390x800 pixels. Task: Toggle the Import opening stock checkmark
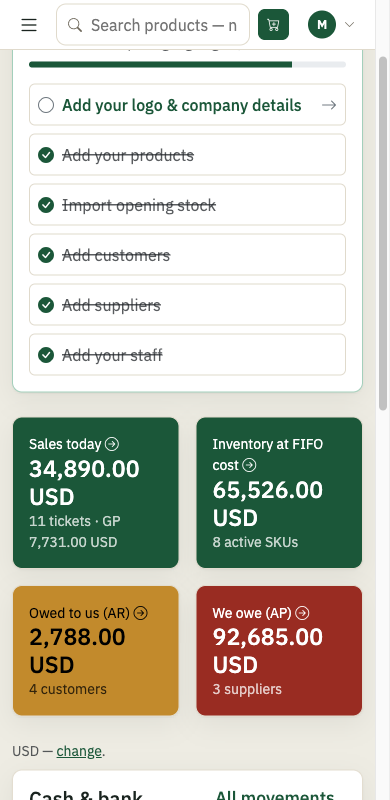coord(46,205)
